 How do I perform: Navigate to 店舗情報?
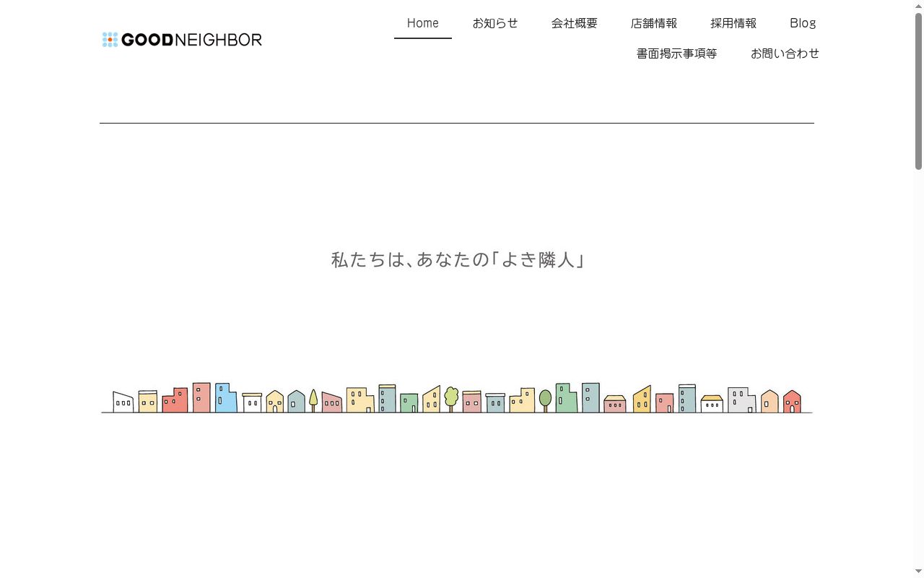tap(654, 23)
